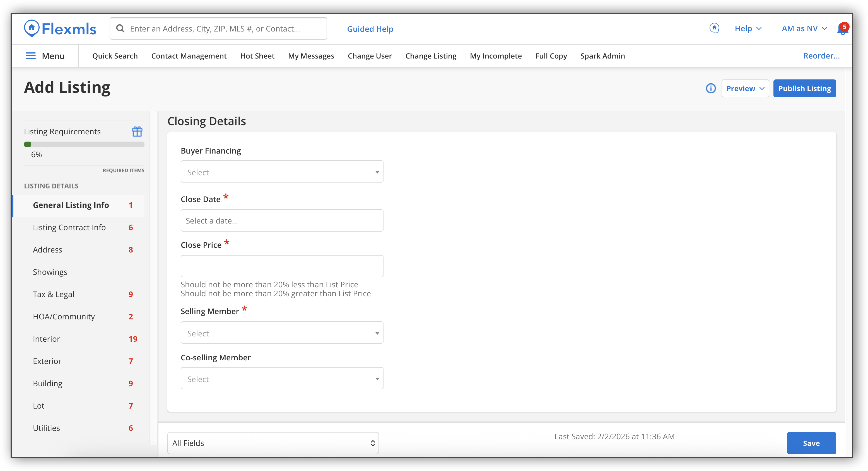Open the chat support house icon

[714, 28]
